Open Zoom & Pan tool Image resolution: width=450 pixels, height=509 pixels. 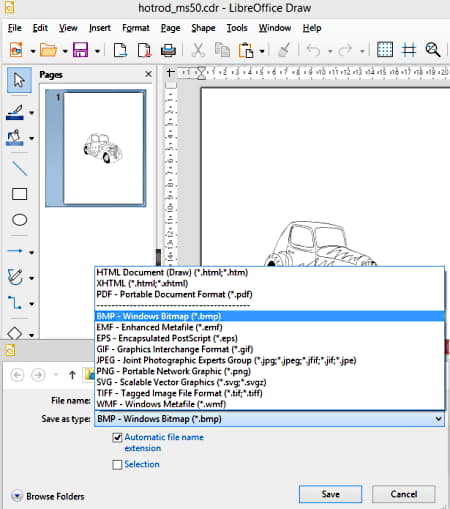tap(433, 50)
